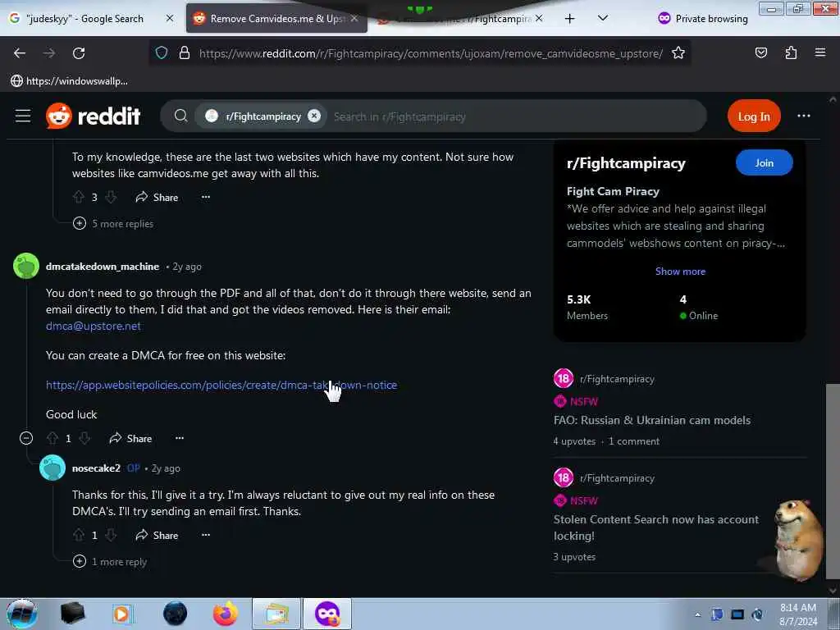The image size is (840, 630).
Task: Open the Pocket save icon
Action: tap(761, 52)
